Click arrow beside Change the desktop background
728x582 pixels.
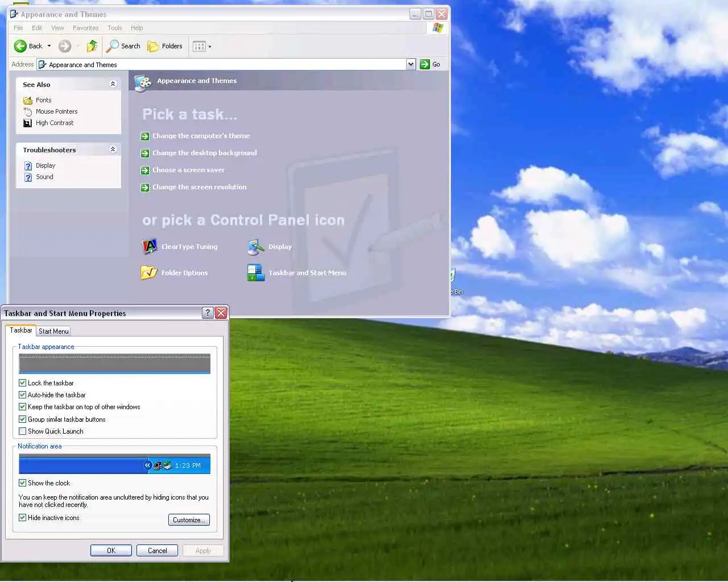(145, 153)
